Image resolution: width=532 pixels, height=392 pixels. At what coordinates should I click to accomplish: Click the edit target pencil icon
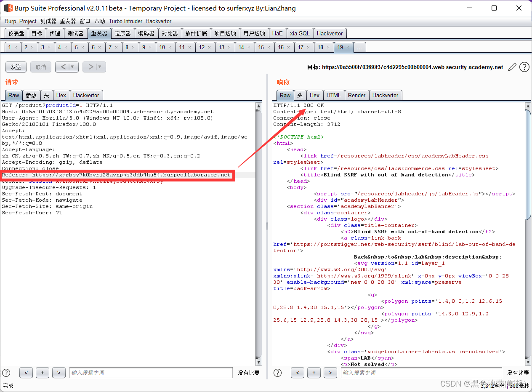pos(512,67)
